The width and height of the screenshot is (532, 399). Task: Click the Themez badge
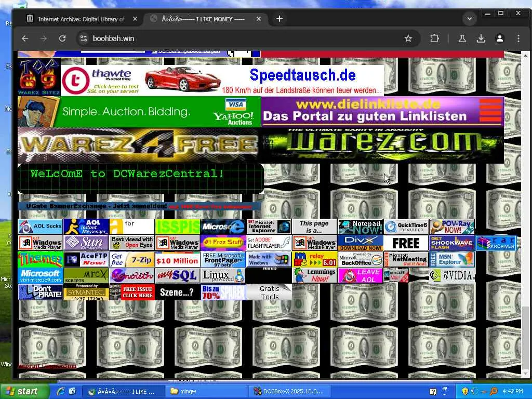[41, 259]
